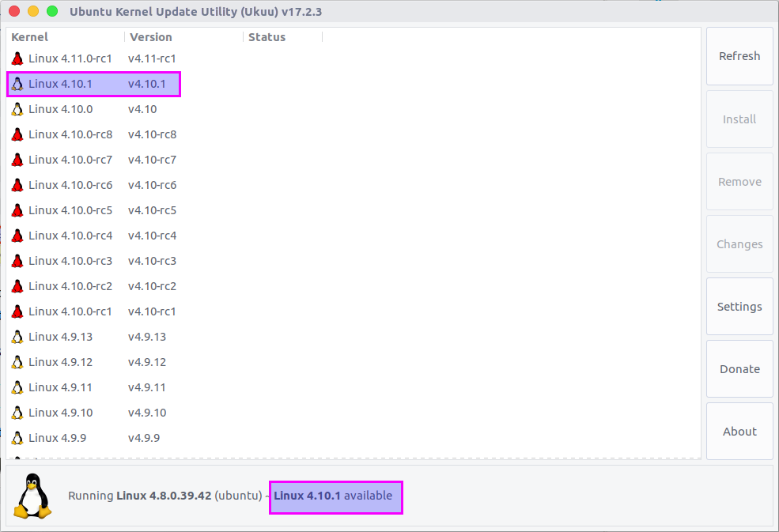
Task: Select the 'Linux 4.9.11' kernel name
Action: [61, 388]
